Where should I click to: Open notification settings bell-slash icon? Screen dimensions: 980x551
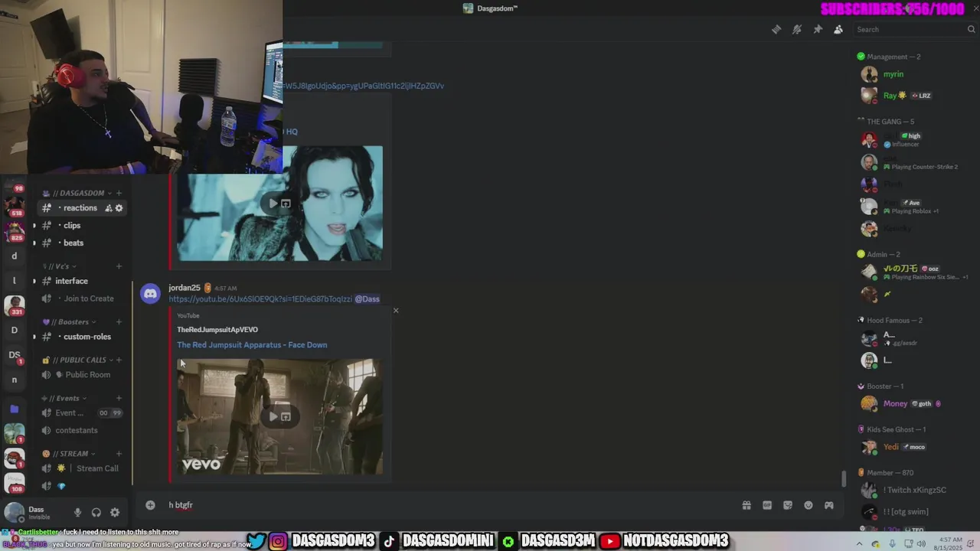[797, 29]
